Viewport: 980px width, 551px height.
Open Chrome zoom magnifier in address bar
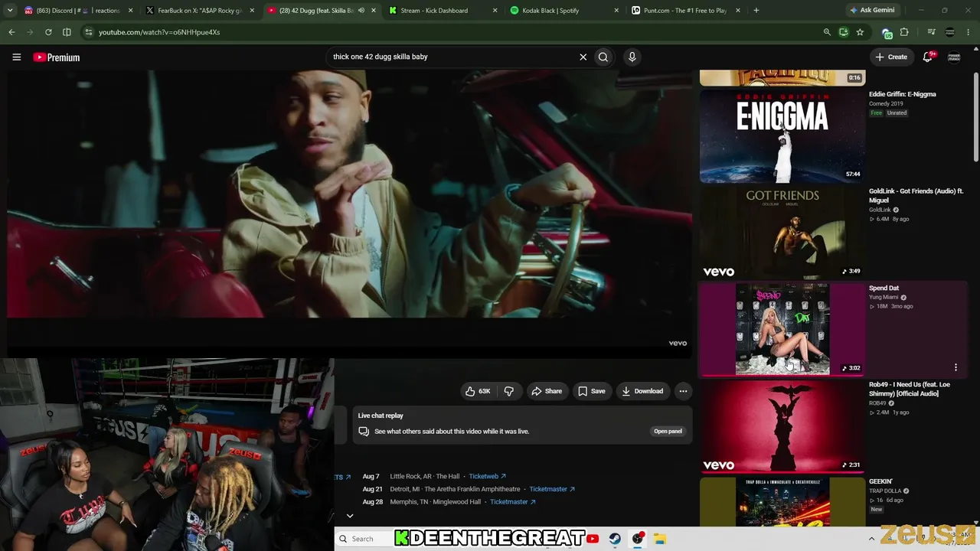tap(827, 32)
